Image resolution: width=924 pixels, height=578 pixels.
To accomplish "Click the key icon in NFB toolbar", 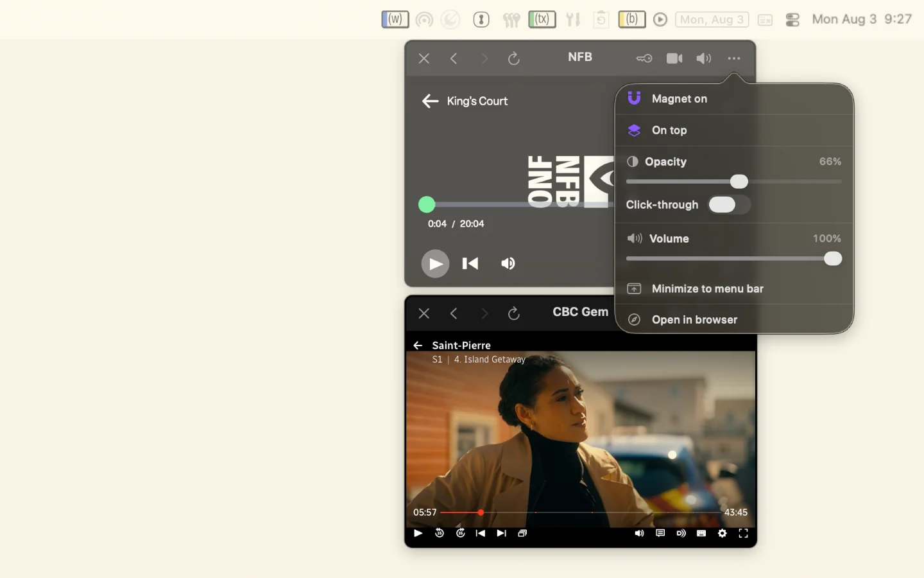I will point(644,58).
